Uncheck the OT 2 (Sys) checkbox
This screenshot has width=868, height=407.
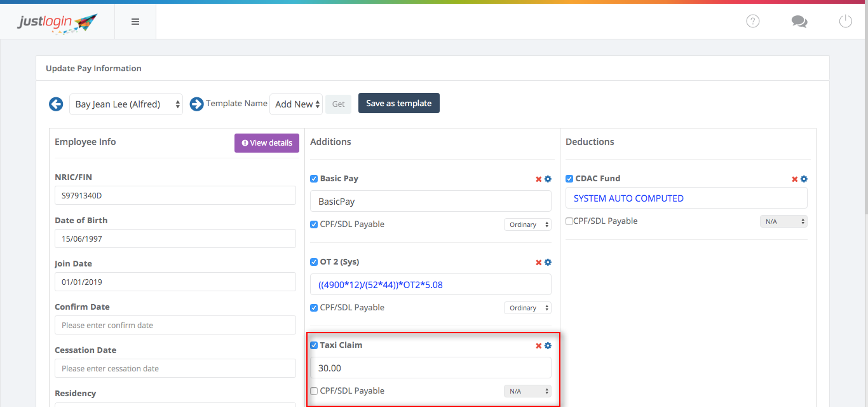314,262
